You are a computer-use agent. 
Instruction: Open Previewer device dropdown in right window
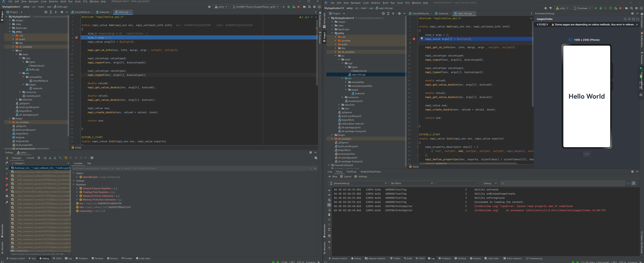coord(582,8)
